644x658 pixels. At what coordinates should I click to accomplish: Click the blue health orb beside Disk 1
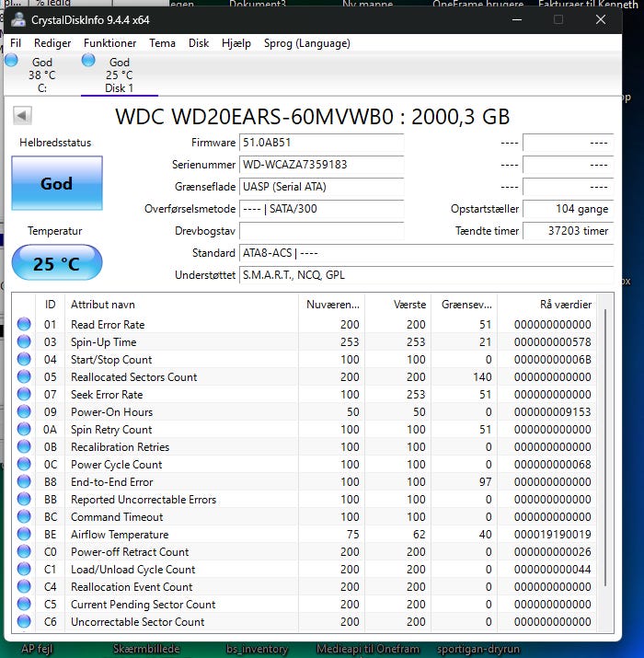pyautogui.click(x=88, y=60)
